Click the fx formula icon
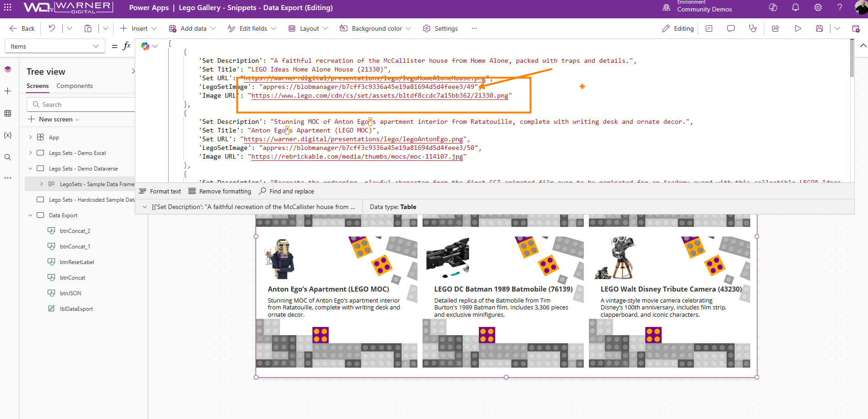The image size is (868, 419). [127, 46]
